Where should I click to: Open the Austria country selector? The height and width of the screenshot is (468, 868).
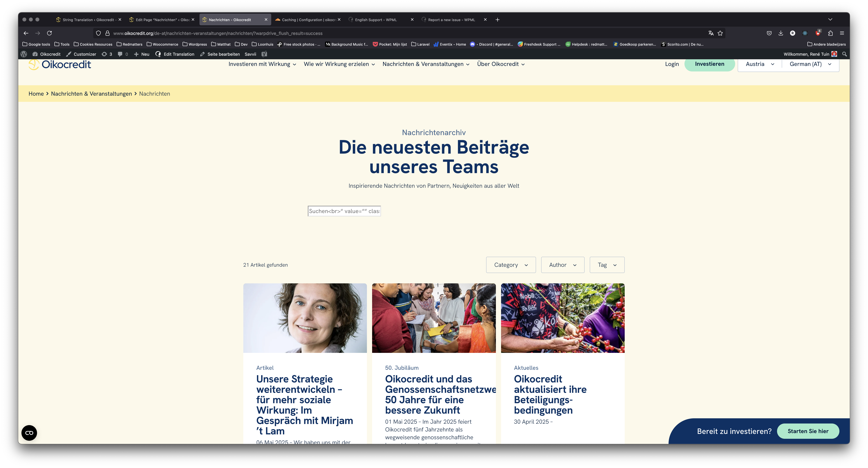point(760,64)
